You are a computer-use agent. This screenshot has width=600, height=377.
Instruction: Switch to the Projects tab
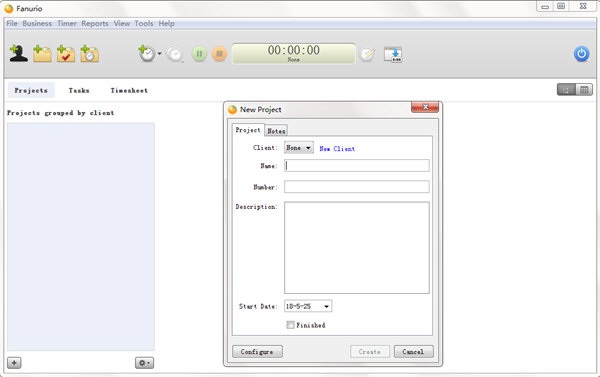(x=31, y=90)
